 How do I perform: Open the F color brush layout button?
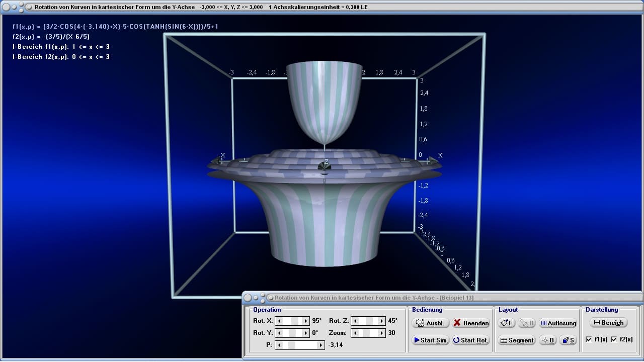(x=507, y=323)
